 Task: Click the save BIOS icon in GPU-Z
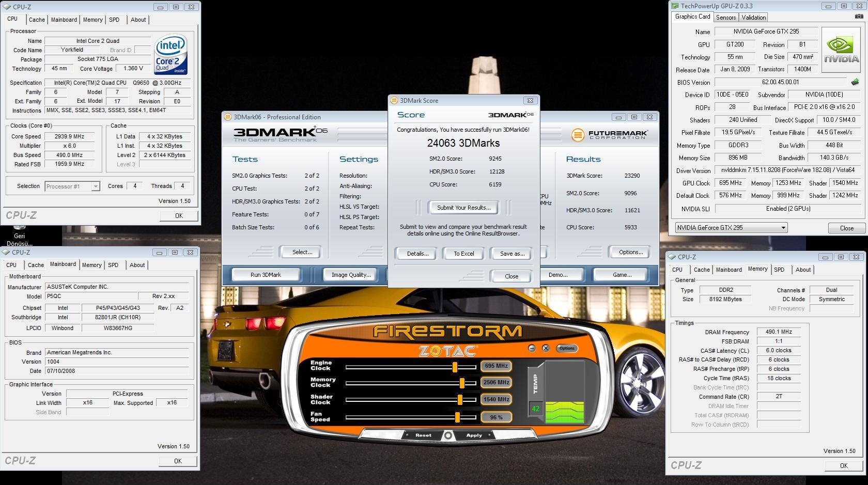coord(855,82)
